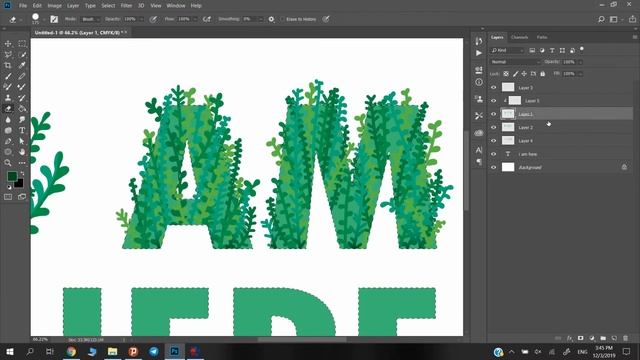Screen dimensions: 640x360
Task: Add a layer mask
Action: [580, 338]
